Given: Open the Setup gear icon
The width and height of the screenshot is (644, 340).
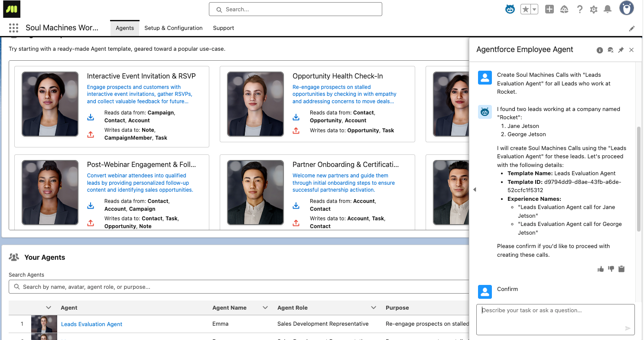Looking at the screenshot, I should click(594, 9).
